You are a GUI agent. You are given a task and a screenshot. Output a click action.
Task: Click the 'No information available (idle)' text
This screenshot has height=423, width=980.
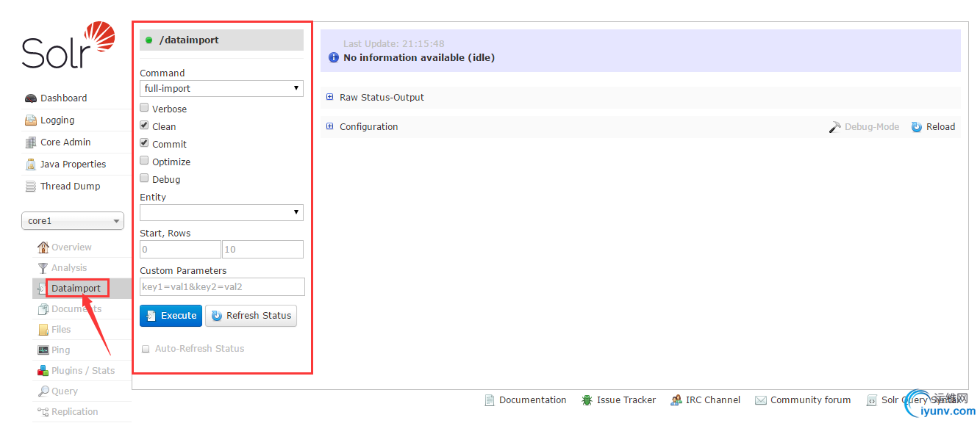419,57
